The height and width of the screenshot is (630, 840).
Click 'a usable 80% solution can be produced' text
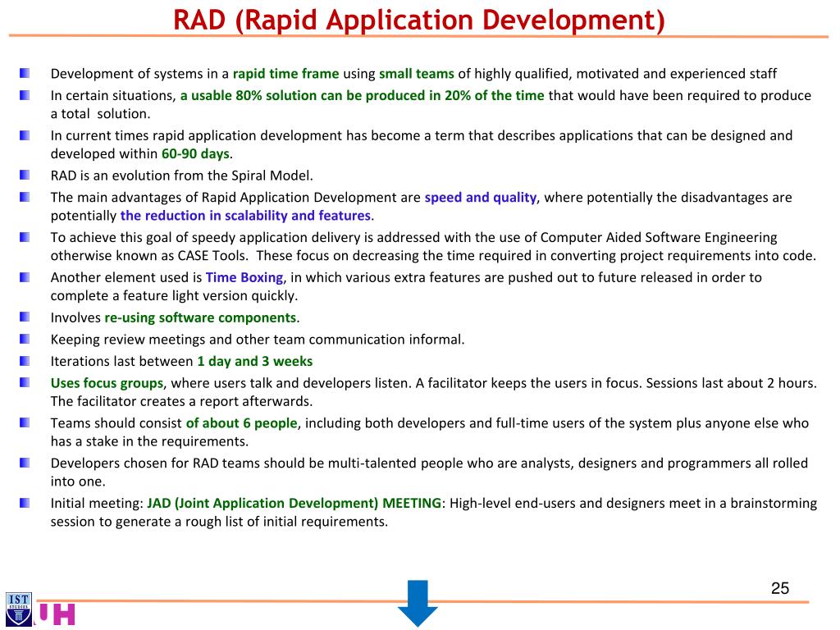coord(303,95)
